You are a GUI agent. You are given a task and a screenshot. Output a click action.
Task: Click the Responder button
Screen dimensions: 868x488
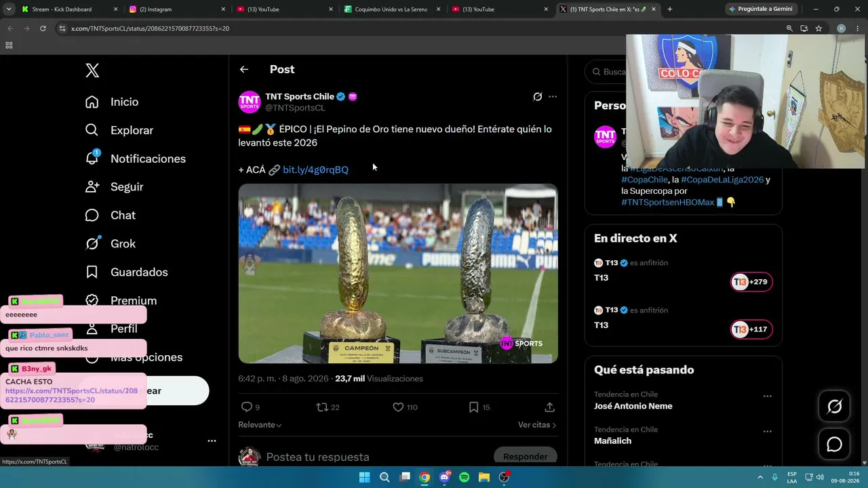[x=525, y=457]
